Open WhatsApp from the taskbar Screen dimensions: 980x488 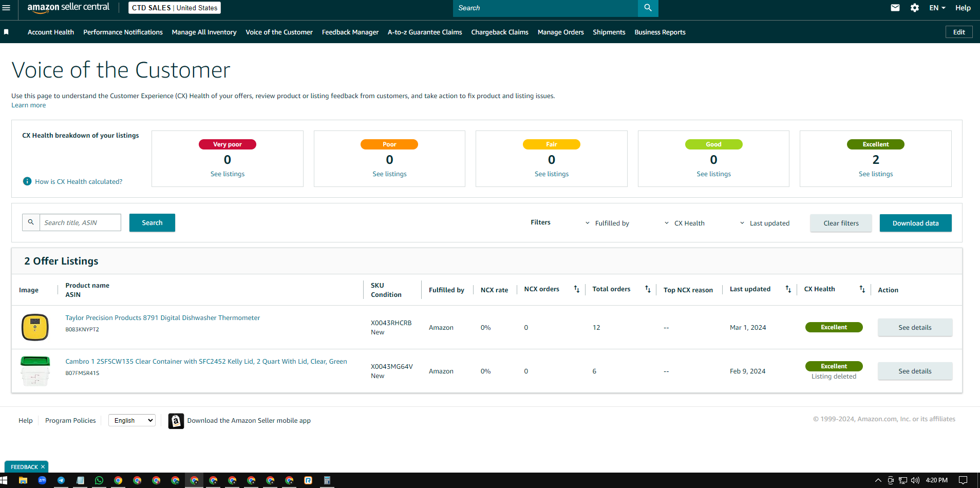99,480
